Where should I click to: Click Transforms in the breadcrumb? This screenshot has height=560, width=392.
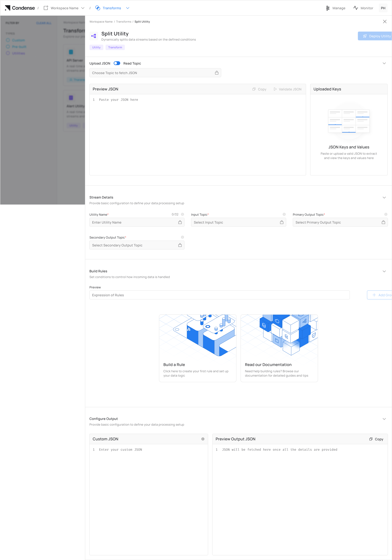[x=123, y=22]
